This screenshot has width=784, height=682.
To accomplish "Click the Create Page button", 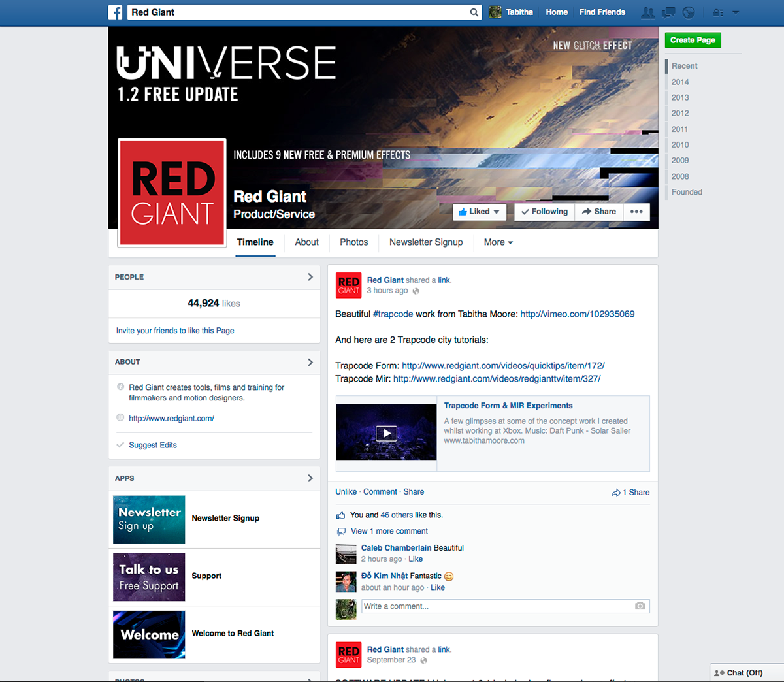I will [x=693, y=40].
